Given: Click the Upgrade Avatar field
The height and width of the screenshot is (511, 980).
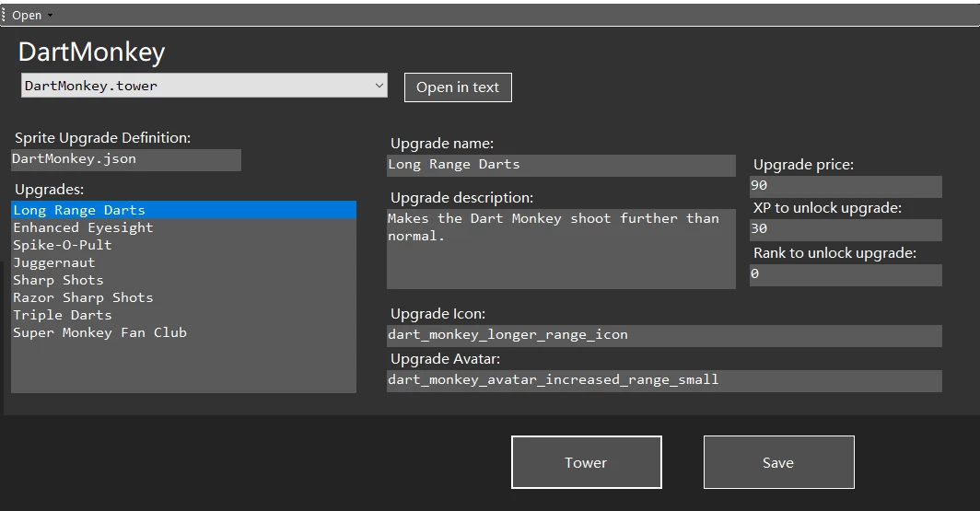Looking at the screenshot, I should (664, 380).
